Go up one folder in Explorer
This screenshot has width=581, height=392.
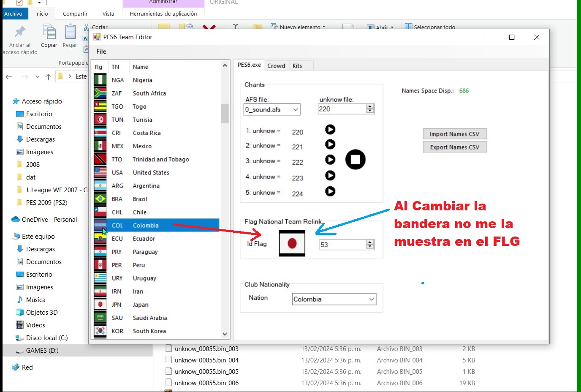(48, 77)
